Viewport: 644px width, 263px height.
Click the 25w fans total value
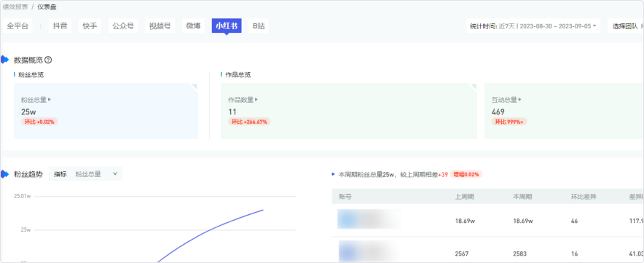click(x=28, y=111)
